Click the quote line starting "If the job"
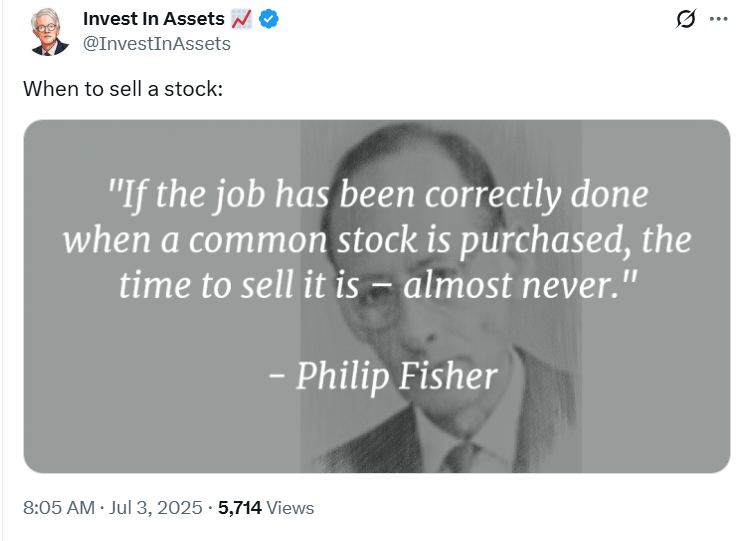Image resolution: width=748 pixels, height=541 pixels. 377,196
